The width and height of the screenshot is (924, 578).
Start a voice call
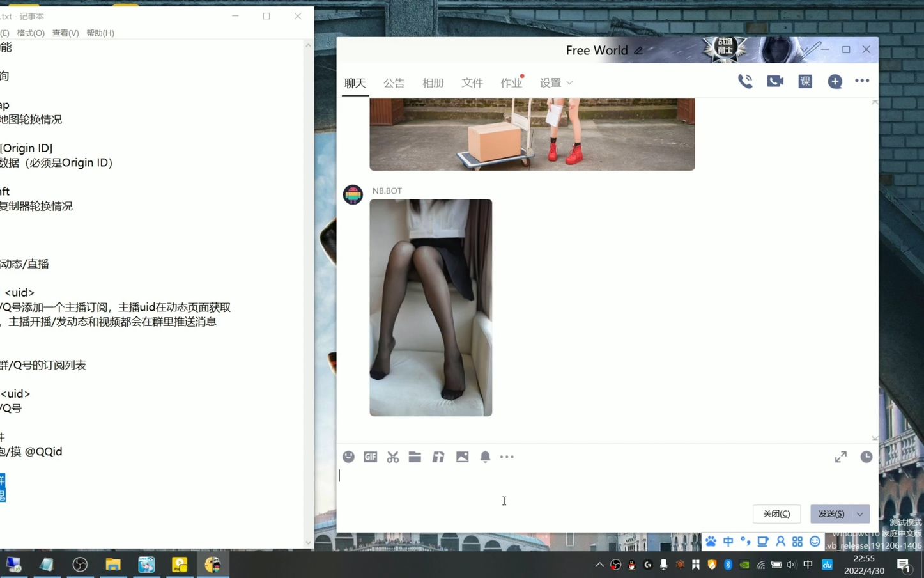point(745,81)
